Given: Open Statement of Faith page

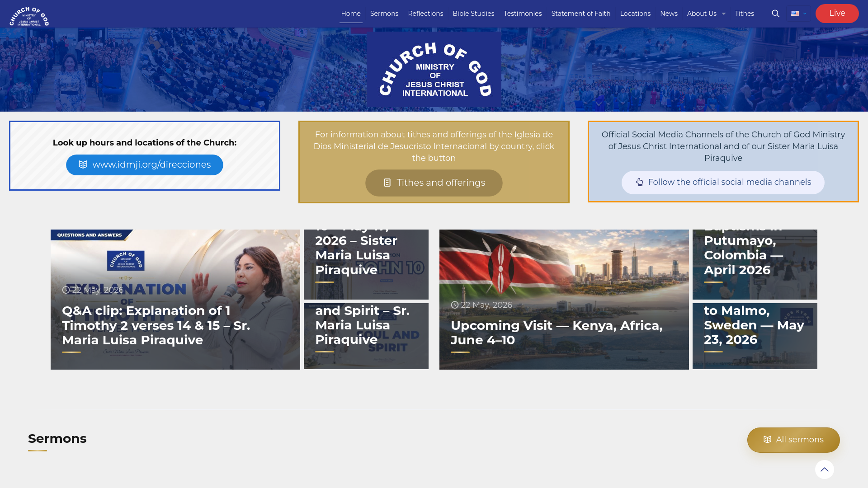Looking at the screenshot, I should 580,14.
